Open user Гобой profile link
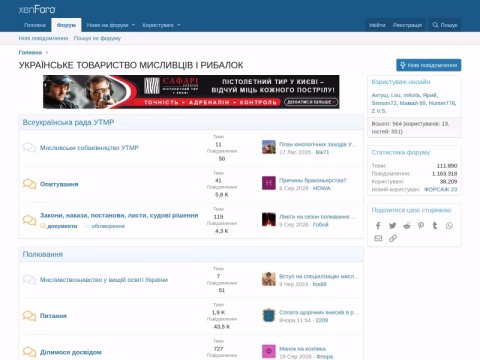The width and height of the screenshot is (480, 360). click(321, 225)
